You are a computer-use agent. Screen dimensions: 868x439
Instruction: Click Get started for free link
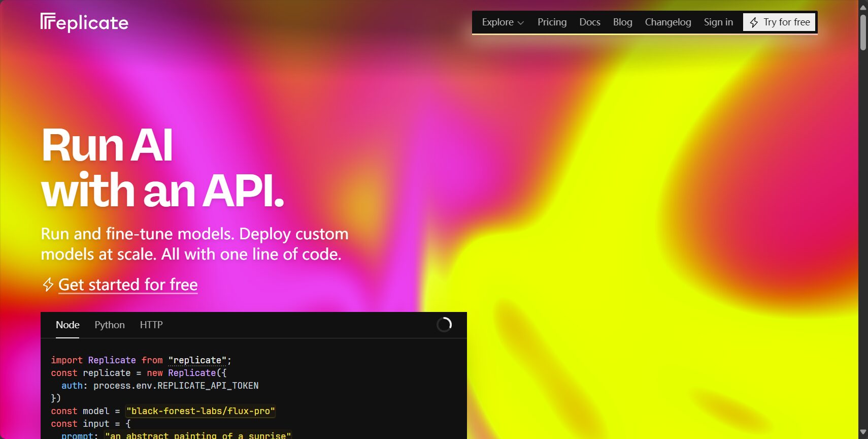click(128, 285)
